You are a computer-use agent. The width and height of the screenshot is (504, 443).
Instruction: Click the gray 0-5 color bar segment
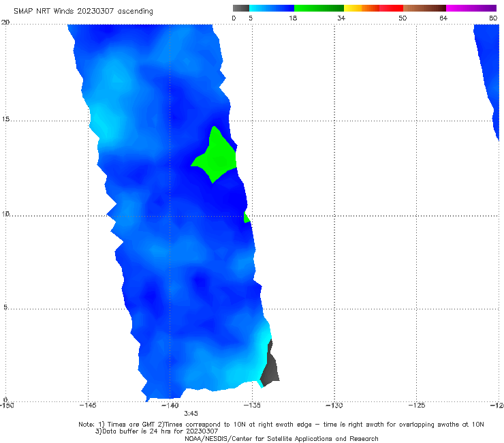pyautogui.click(x=241, y=8)
